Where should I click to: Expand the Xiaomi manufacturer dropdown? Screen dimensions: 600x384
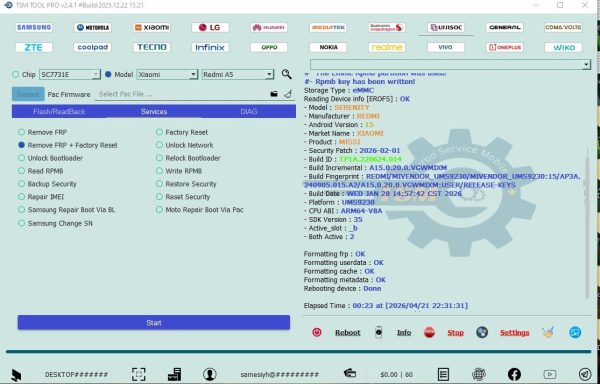[194, 75]
